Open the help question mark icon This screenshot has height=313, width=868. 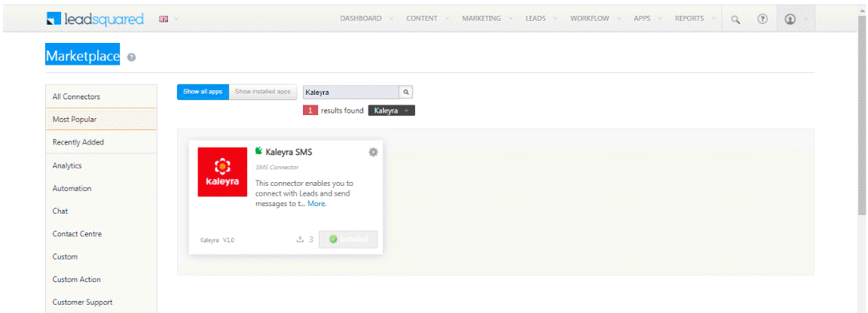763,19
